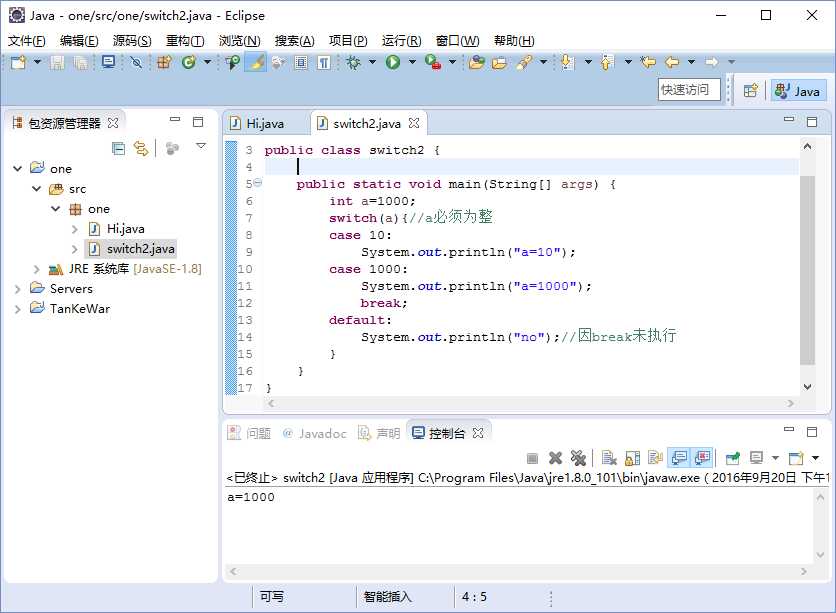The image size is (836, 613).
Task: Open the console monitor toolbar icon
Action: point(108,62)
